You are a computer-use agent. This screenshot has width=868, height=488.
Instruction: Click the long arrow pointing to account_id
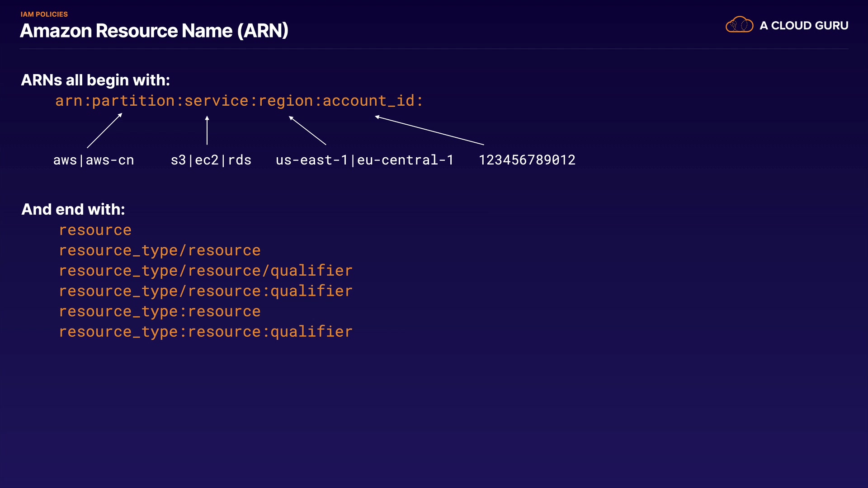429,131
